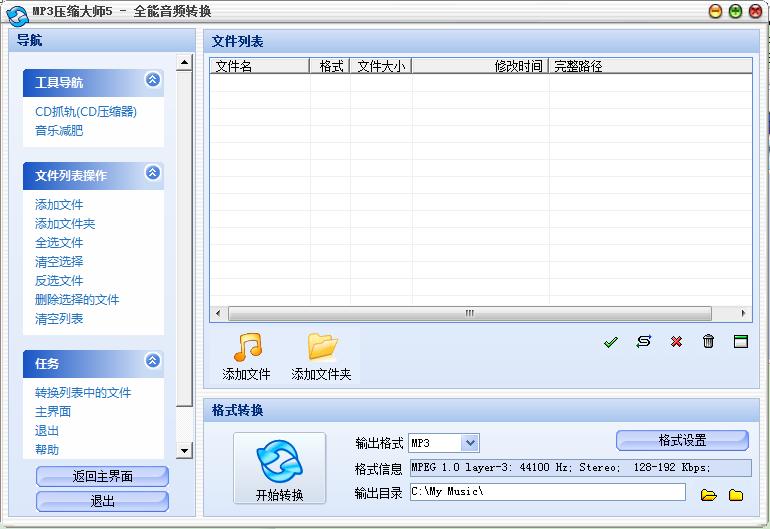Click the file list horizontal scrollbar thumb
Image resolution: width=770 pixels, height=529 pixels.
point(469,313)
